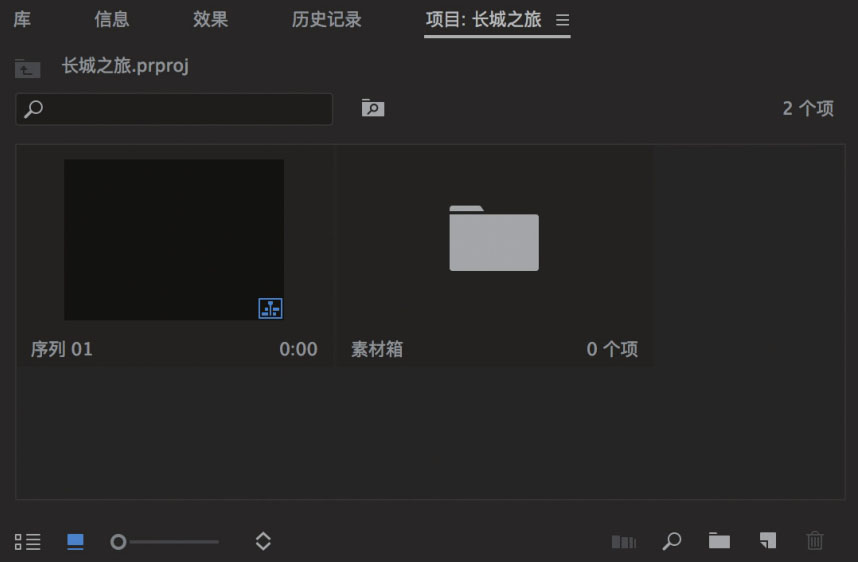
Task: Click the 2 个项 item count
Action: 808,108
